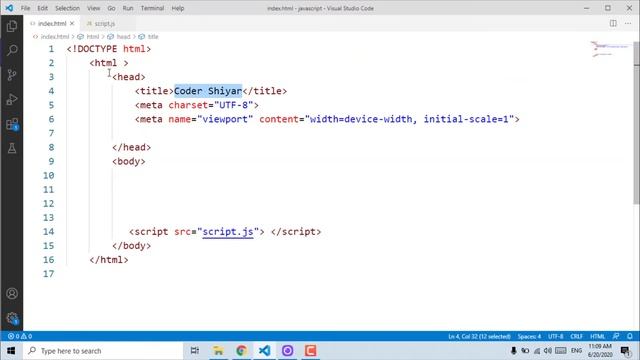Open the clock showing 11:09 AM
Screen dimensions: 640x360
pyautogui.click(x=600, y=351)
